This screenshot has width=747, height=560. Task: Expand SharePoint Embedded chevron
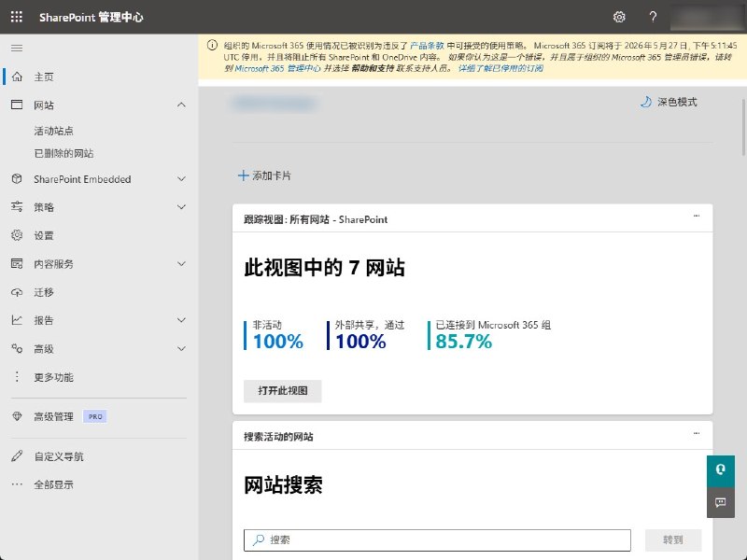181,179
